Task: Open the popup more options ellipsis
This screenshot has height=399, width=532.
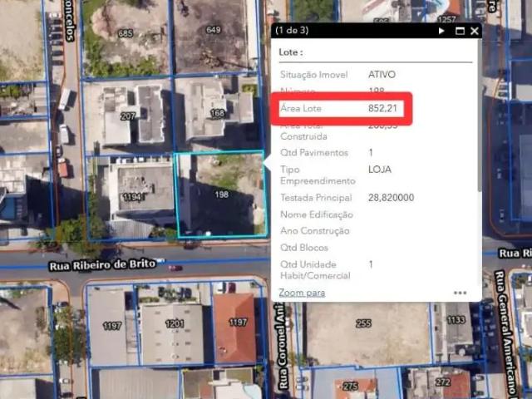Action: tap(460, 293)
